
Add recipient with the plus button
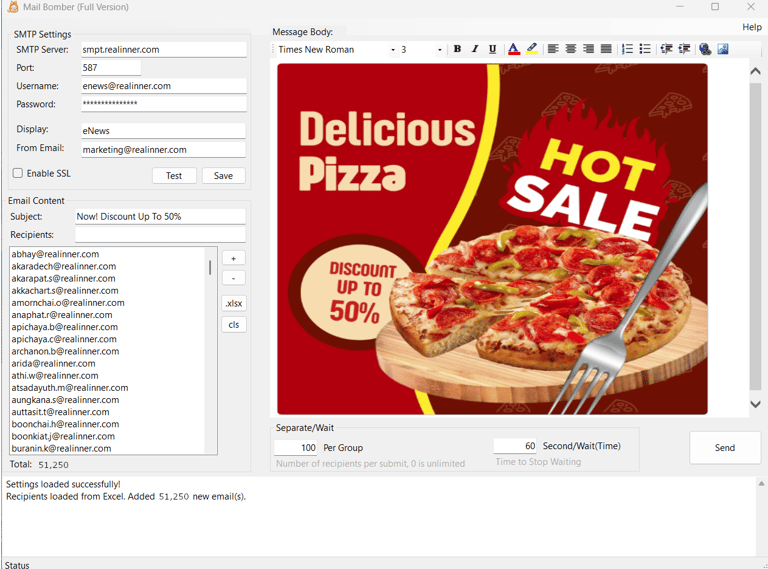coord(234,258)
